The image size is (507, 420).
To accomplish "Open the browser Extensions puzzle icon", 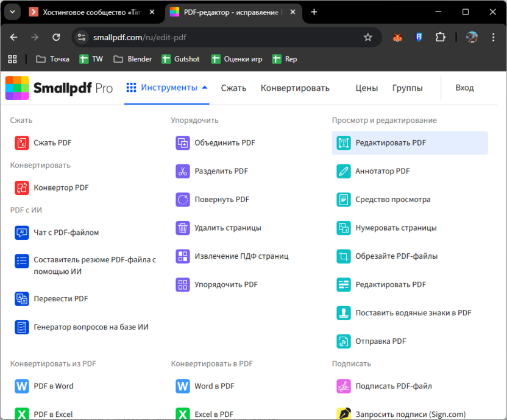I will click(x=440, y=38).
